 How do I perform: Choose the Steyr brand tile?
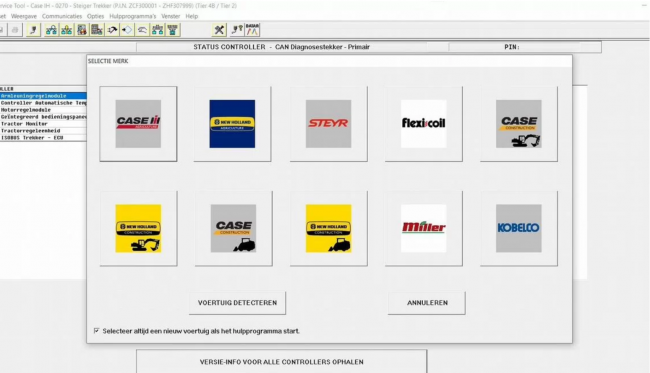[328, 124]
